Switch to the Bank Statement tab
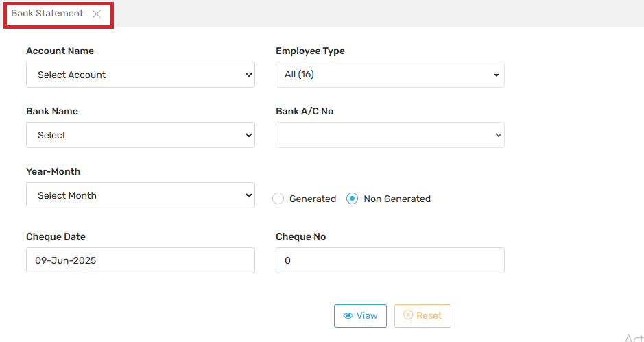 pyautogui.click(x=47, y=14)
